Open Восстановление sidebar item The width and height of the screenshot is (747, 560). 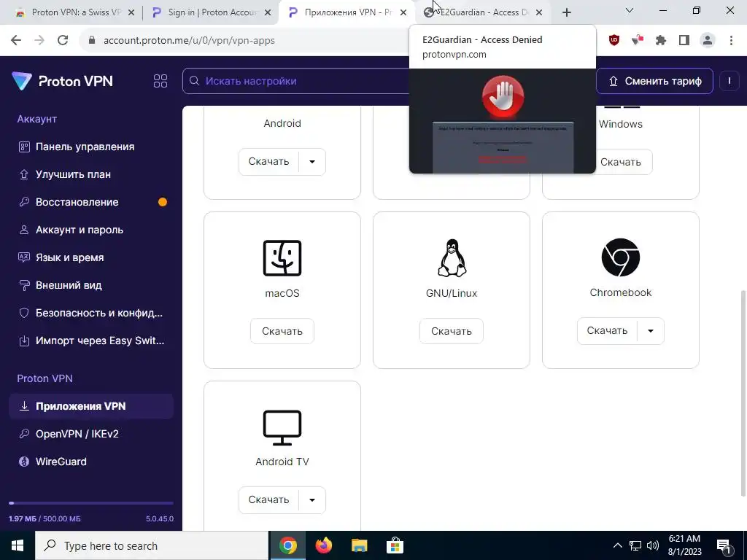(x=91, y=202)
